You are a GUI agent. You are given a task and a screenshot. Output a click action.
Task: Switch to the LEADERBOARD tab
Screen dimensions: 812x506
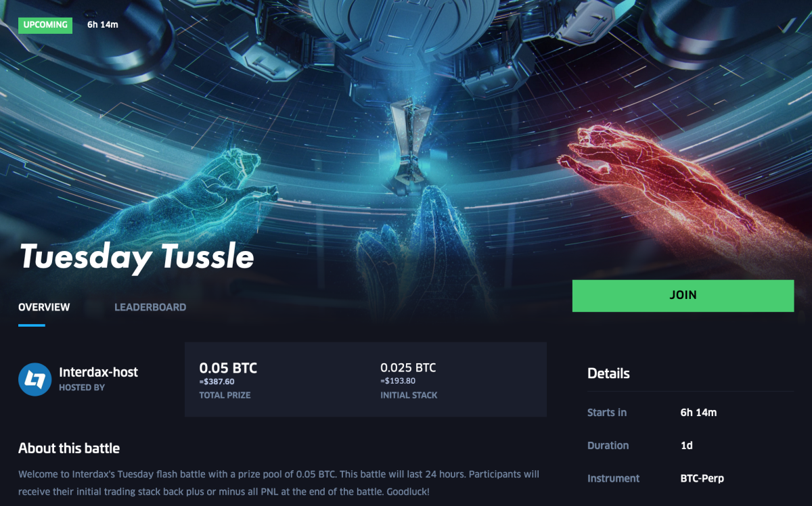click(150, 307)
